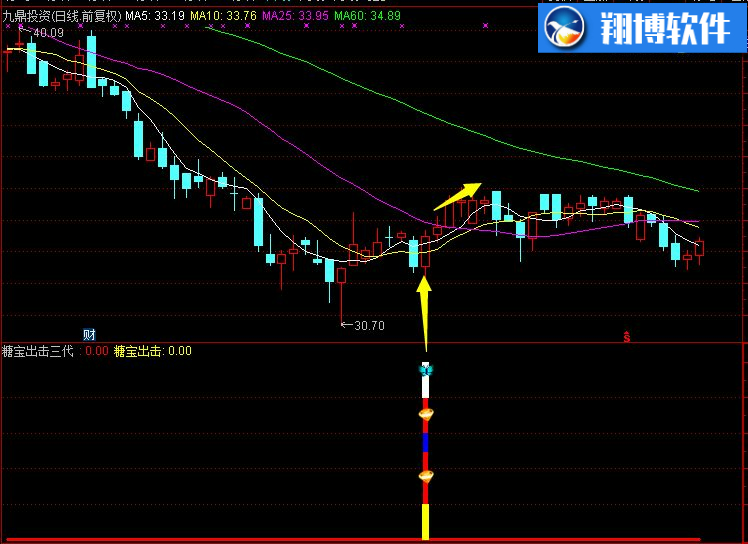
Task: Click the green MA60 moving average line
Action: click(x=453, y=125)
